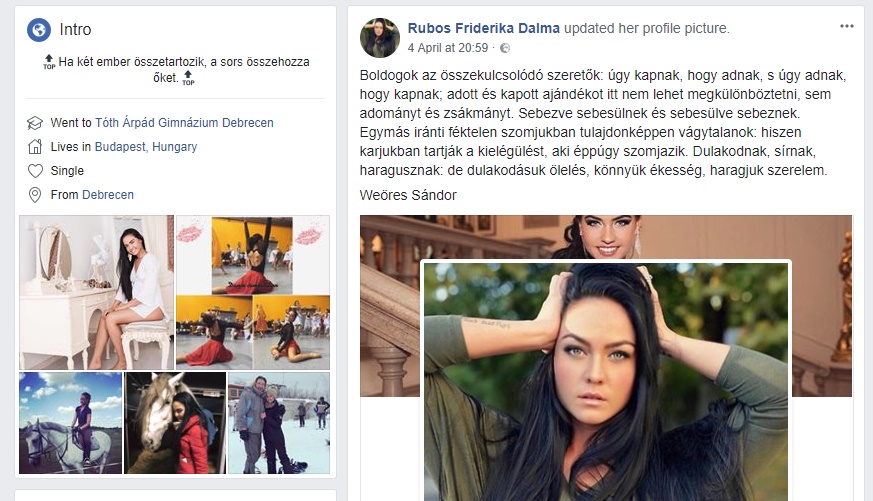873x501 pixels.
Task: Open the post options three-dots menu
Action: coord(847,26)
